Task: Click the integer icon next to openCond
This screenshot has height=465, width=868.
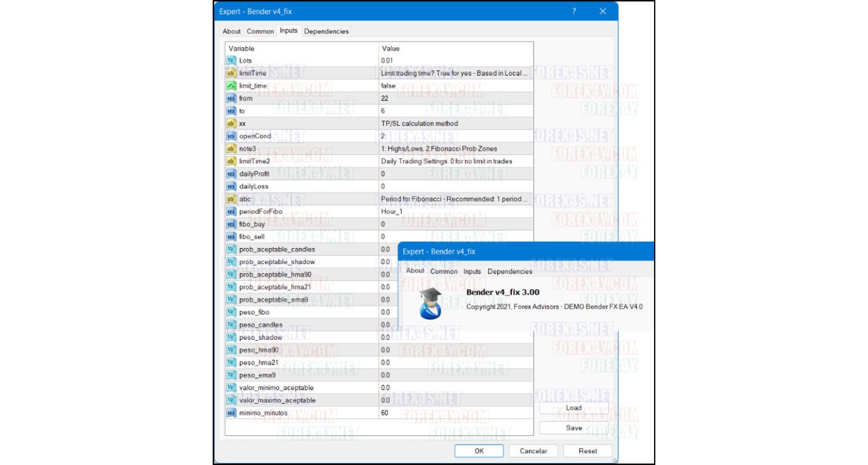Action: click(231, 136)
